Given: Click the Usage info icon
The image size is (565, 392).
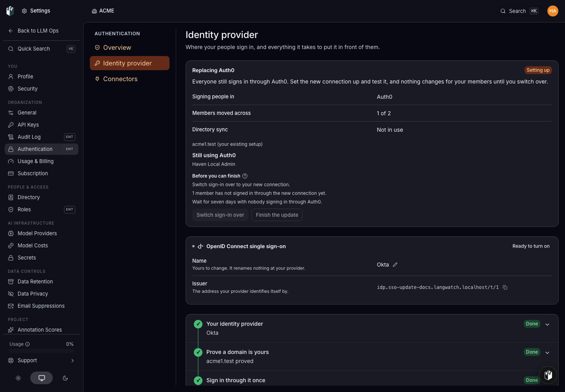Looking at the screenshot, I should point(27,344).
